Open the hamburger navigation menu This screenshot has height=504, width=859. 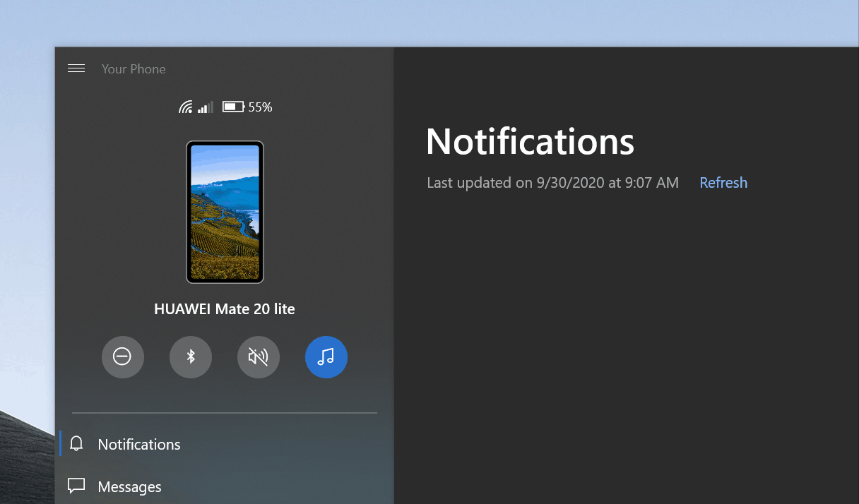(x=76, y=68)
